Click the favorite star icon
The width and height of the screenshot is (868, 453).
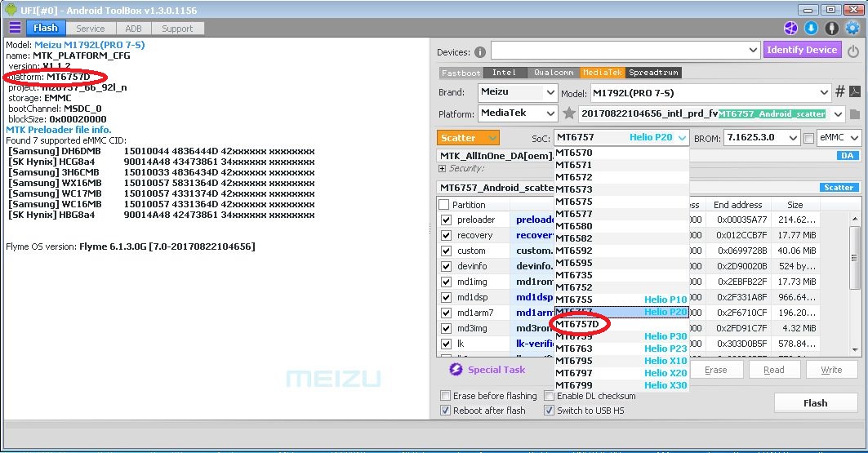568,113
